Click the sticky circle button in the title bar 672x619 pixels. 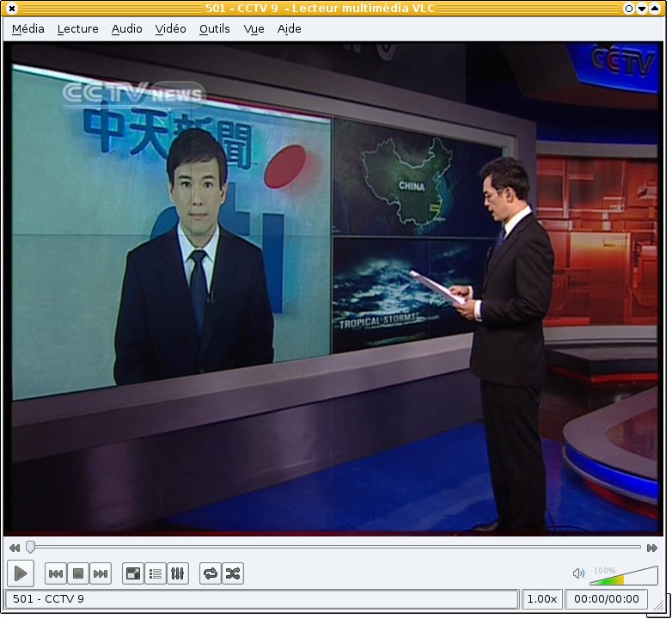click(629, 8)
